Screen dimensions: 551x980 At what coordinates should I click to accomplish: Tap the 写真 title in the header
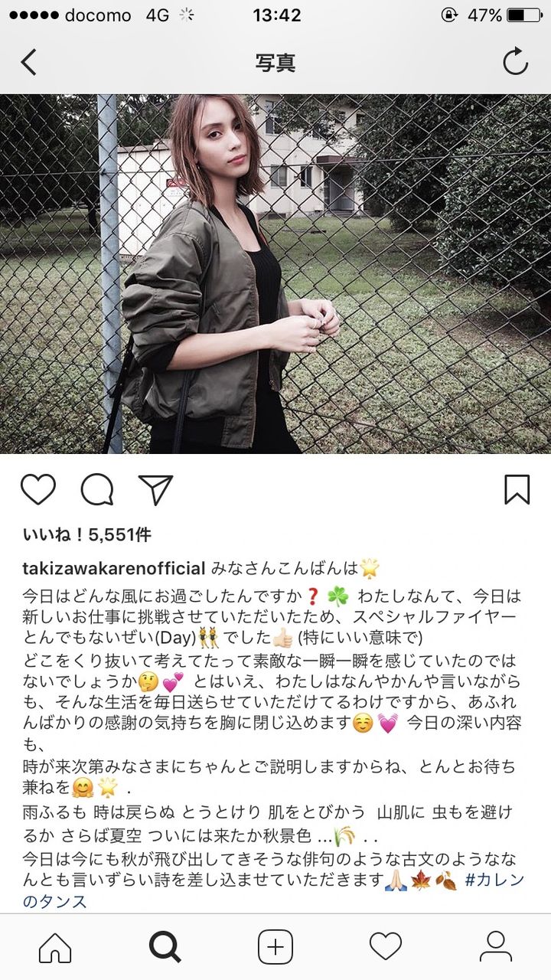pos(275,63)
